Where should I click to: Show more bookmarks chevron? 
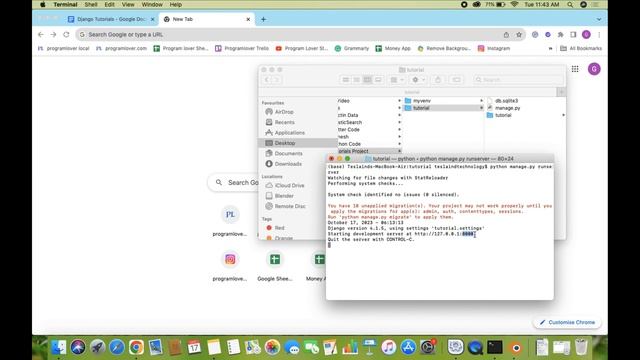coord(550,48)
